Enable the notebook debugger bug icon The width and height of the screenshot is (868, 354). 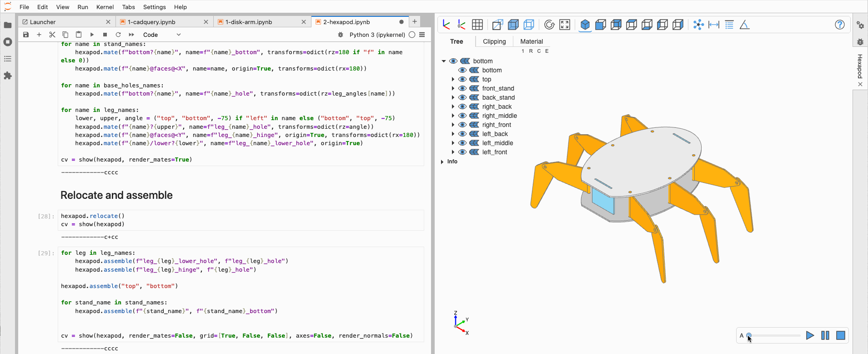(341, 35)
